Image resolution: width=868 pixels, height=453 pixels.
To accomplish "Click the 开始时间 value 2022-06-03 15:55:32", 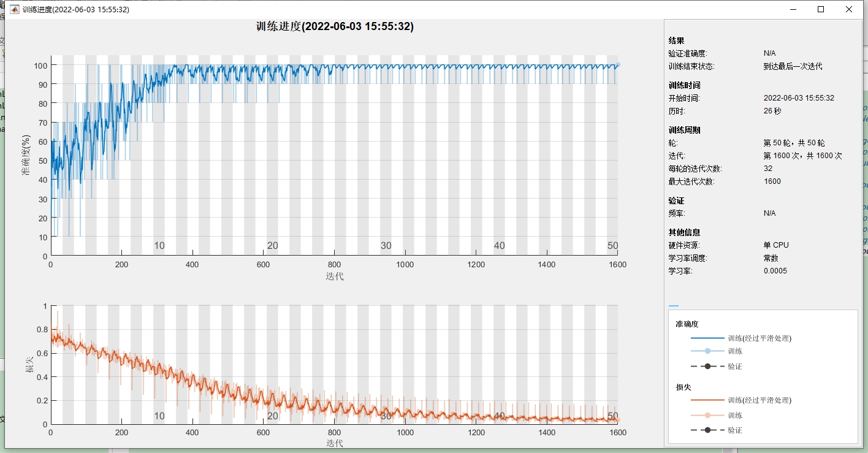I will click(799, 98).
